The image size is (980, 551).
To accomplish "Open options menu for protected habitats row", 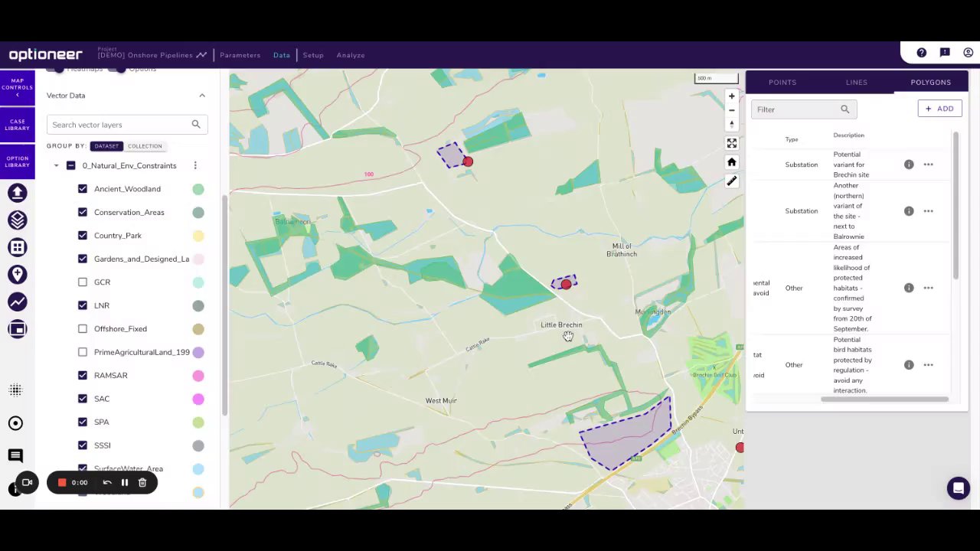I will pyautogui.click(x=928, y=288).
